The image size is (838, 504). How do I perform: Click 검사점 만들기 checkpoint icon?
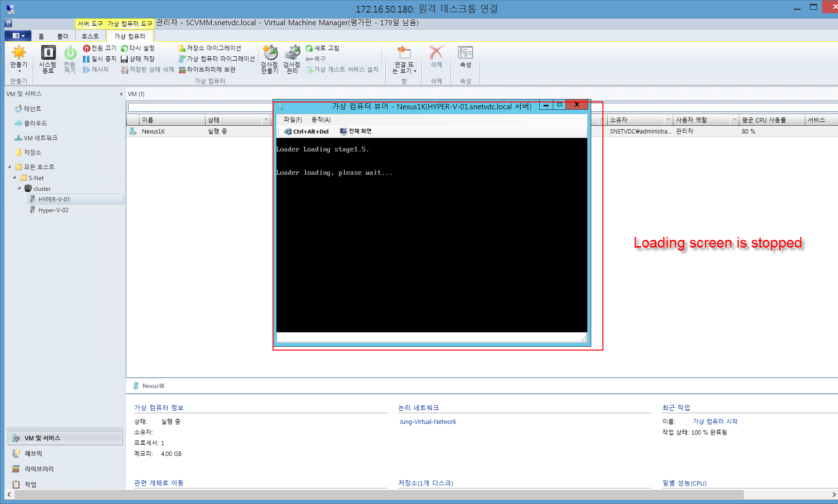(270, 58)
